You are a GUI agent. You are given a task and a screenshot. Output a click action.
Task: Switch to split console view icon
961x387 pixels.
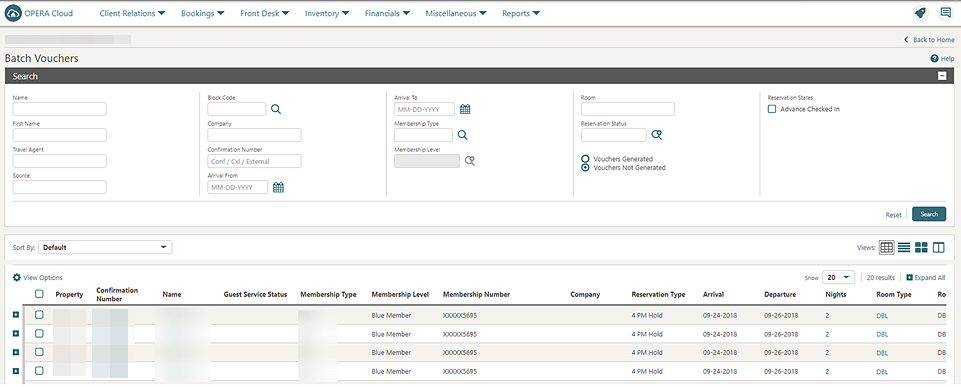coord(939,247)
